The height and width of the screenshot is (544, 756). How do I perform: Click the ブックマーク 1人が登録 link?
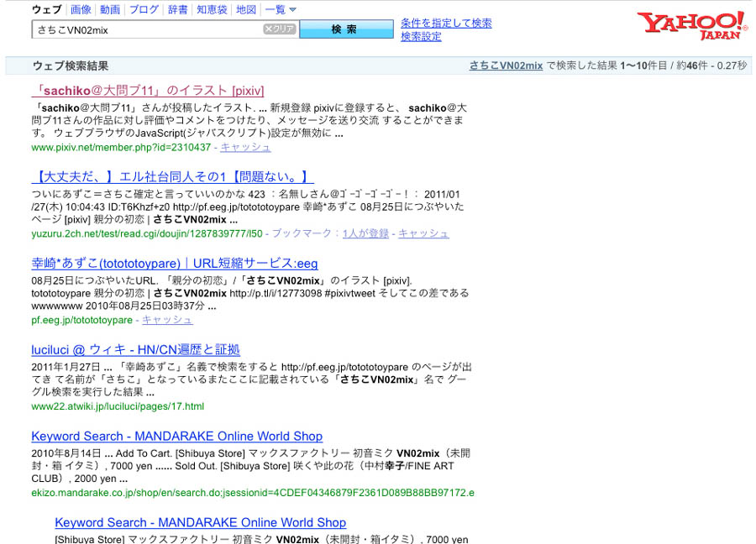[x=365, y=233]
